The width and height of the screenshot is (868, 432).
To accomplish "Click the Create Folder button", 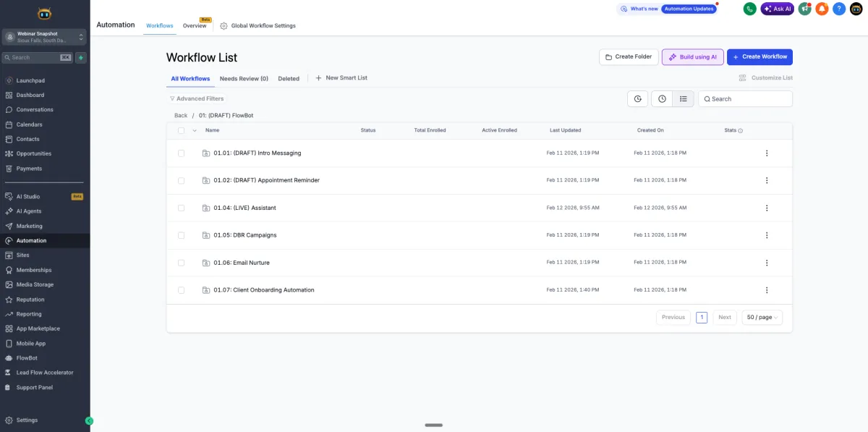I will click(629, 56).
